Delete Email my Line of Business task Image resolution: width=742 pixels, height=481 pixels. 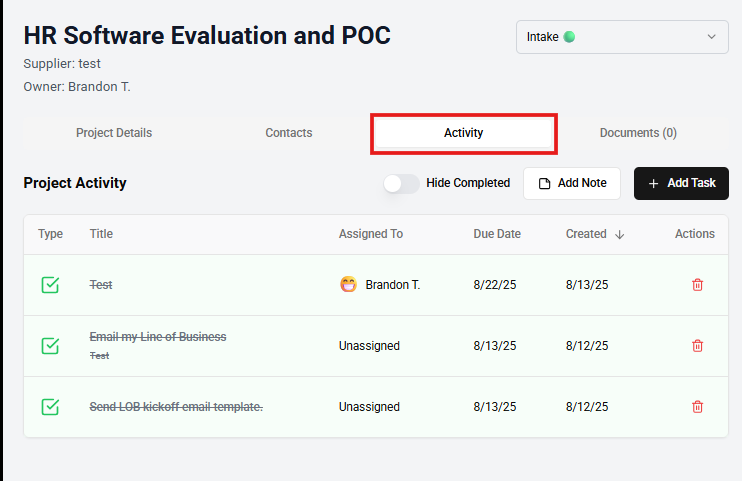coord(698,346)
